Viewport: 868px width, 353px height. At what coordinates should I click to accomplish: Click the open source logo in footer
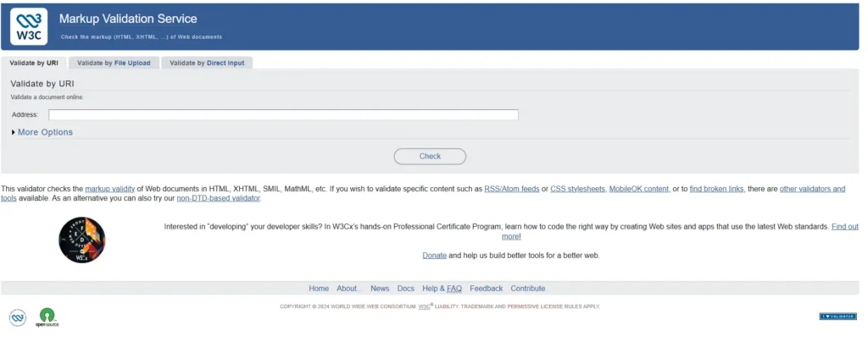click(47, 317)
